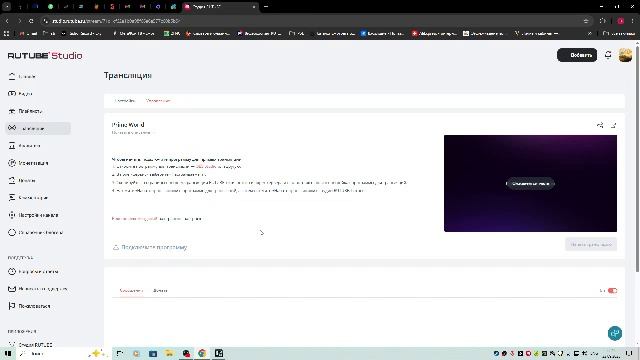Click the share icon above the preview player

pyautogui.click(x=600, y=125)
